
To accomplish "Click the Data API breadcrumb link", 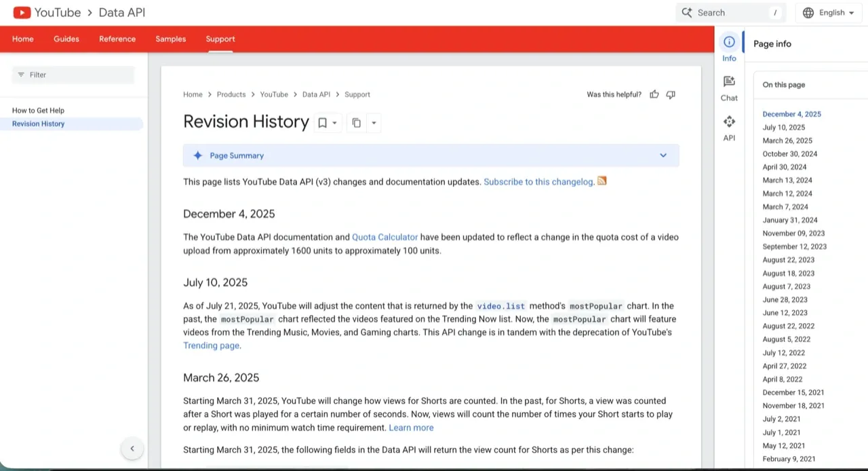I will [316, 94].
